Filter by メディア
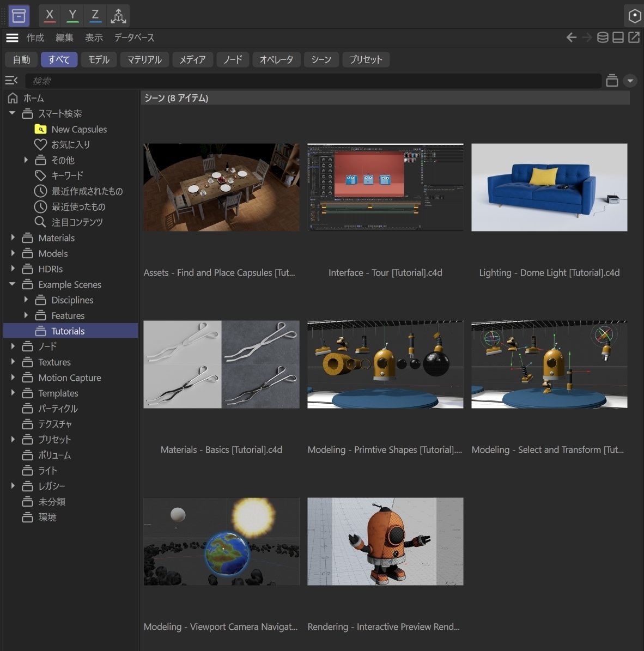This screenshot has width=644, height=651. 193,60
